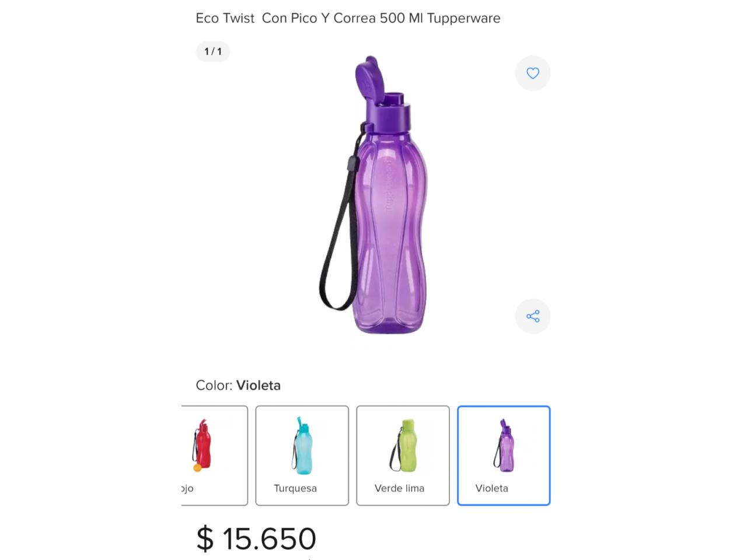747x560 pixels.
Task: Choose the Verde lima color variant
Action: pos(403,456)
